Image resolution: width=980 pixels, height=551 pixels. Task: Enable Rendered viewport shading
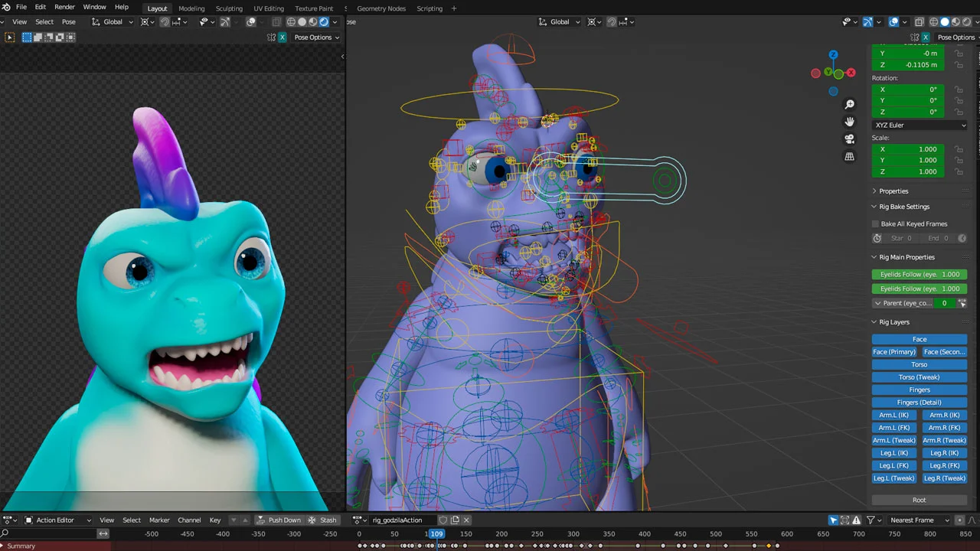pyautogui.click(x=965, y=21)
